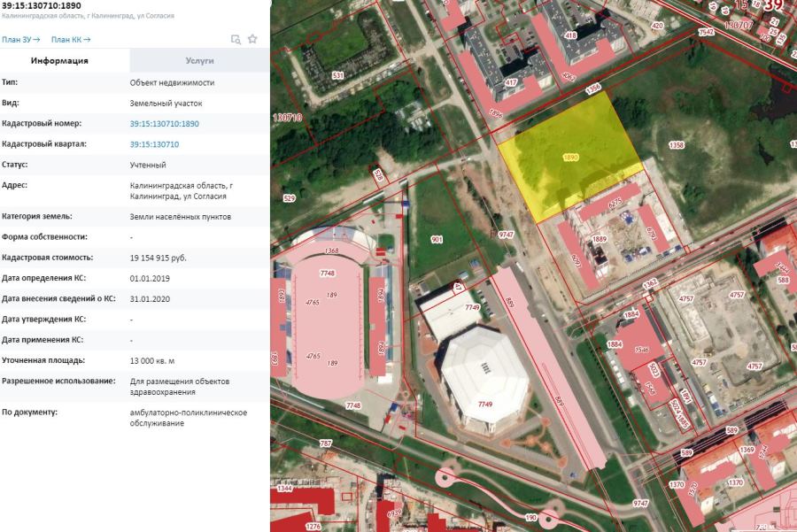This screenshot has width=797, height=532.
Task: Select parcel 1344 on the map
Action: tap(284, 488)
